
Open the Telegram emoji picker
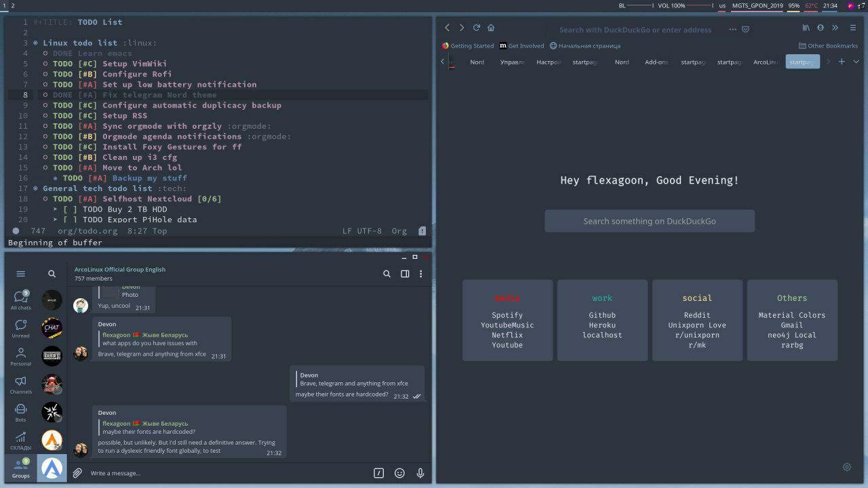pyautogui.click(x=399, y=473)
